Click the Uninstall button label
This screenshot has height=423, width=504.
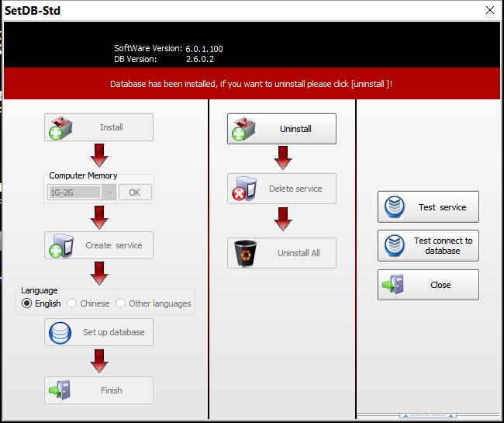click(295, 130)
